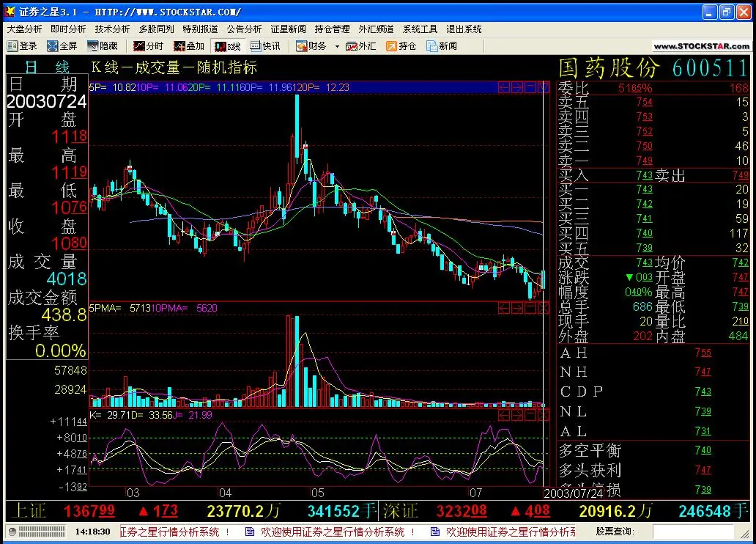Close the KDJ indicator panel with X
This screenshot has height=544, width=756.
(544, 415)
